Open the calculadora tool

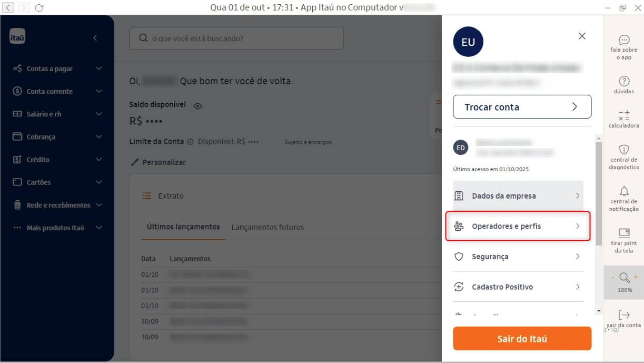(x=624, y=115)
